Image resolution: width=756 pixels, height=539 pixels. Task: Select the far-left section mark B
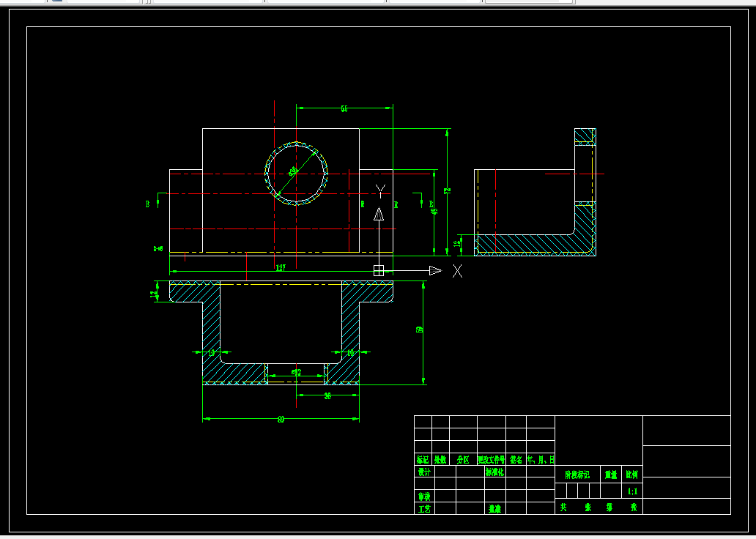(147, 204)
